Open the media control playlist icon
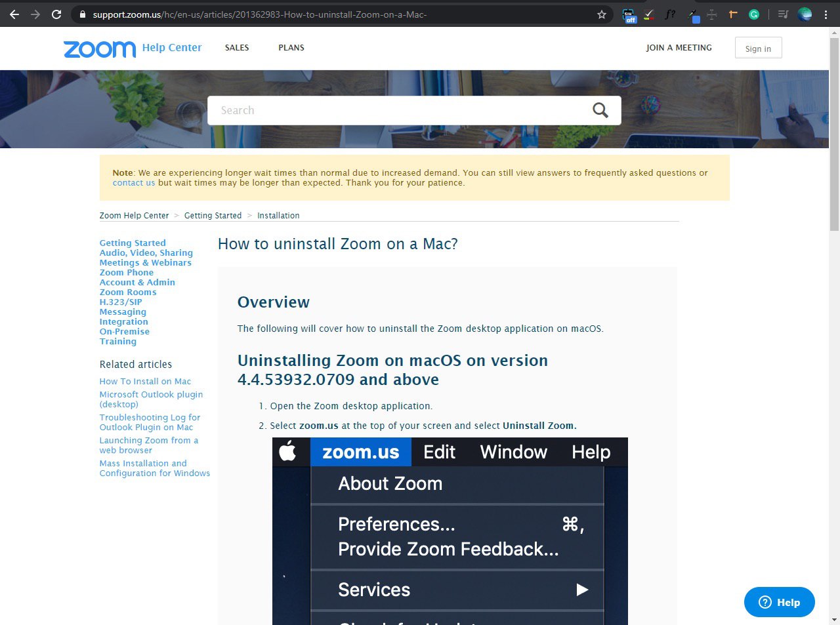The width and height of the screenshot is (840, 625). click(x=783, y=14)
